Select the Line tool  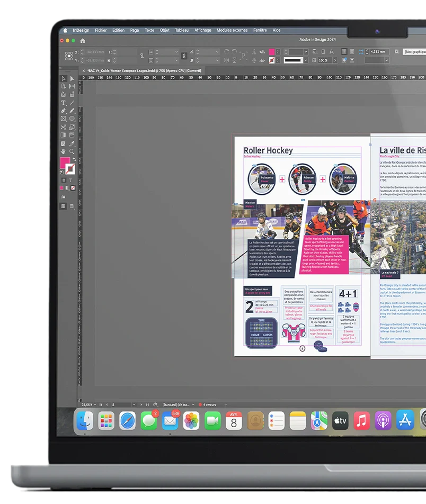(x=71, y=103)
